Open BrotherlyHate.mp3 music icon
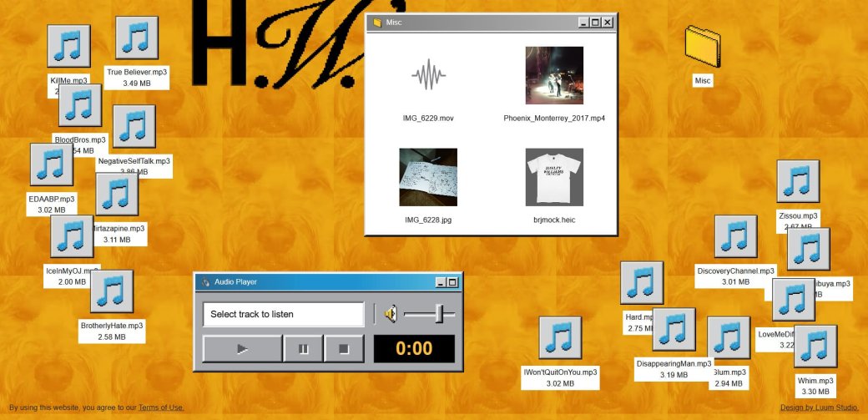 112,291
